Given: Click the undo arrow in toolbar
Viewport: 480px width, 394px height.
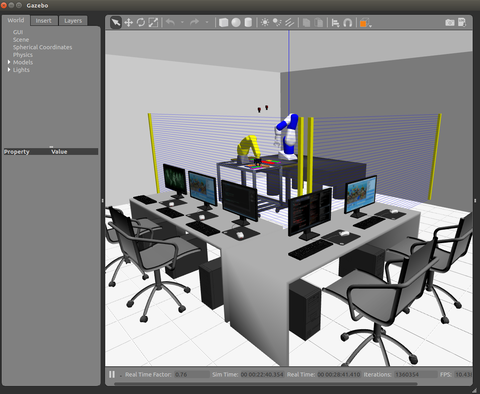Looking at the screenshot, I should click(170, 22).
